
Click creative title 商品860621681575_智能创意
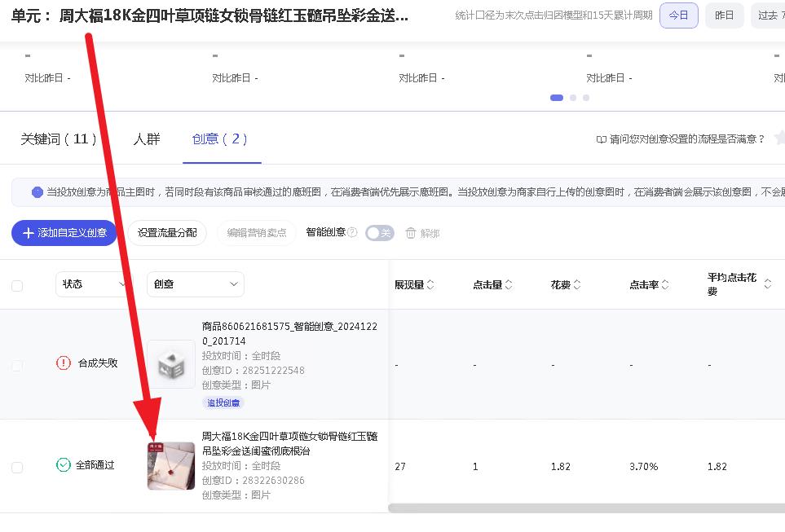(289, 333)
